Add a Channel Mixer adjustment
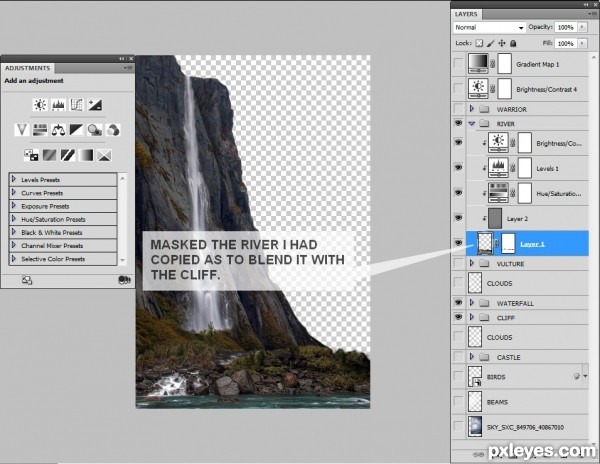600x464 pixels. 113,130
